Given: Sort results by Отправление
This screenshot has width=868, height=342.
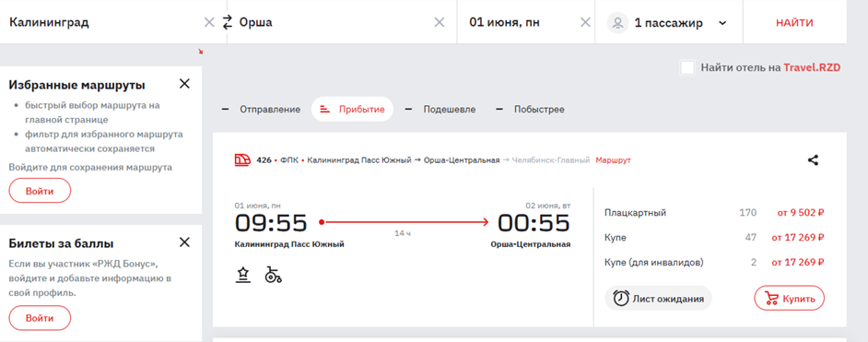Looking at the screenshot, I should coord(261,110).
